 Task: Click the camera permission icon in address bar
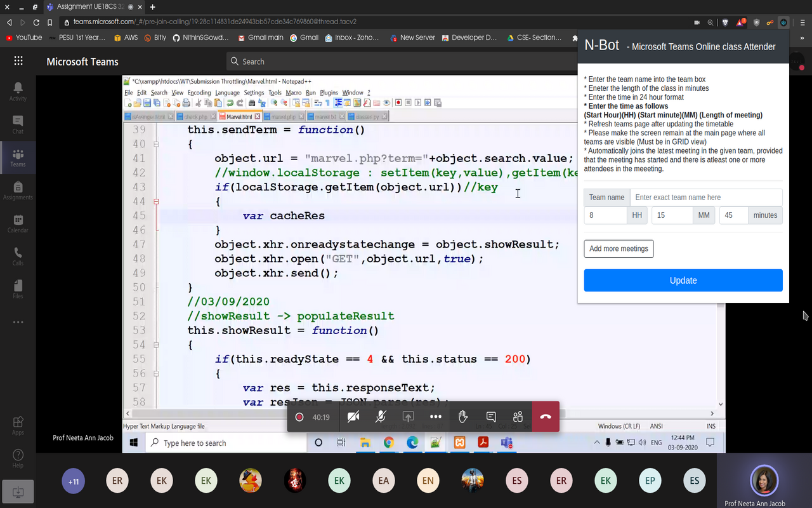tap(697, 22)
